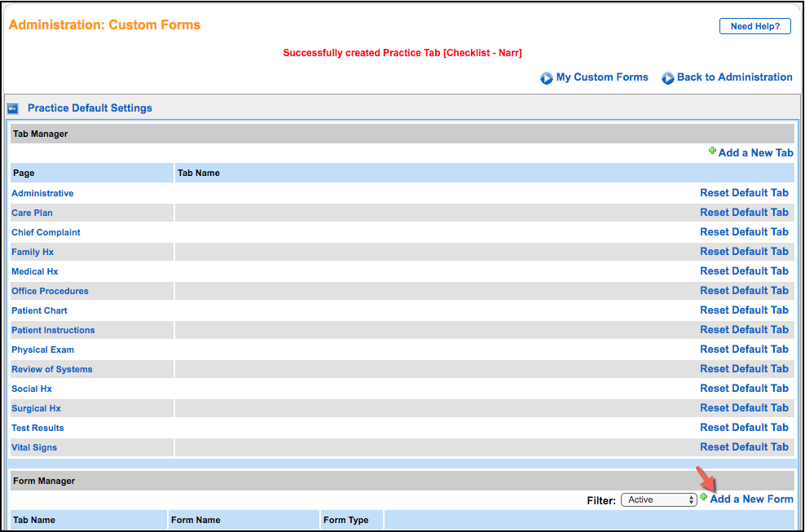Click Add a New Form link

(751, 499)
